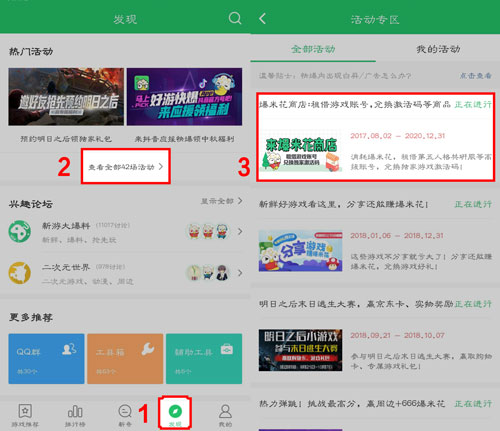500x431 pixels.
Task: Click date range 2017.08.02 – 2020.12.31
Action: coord(397,136)
